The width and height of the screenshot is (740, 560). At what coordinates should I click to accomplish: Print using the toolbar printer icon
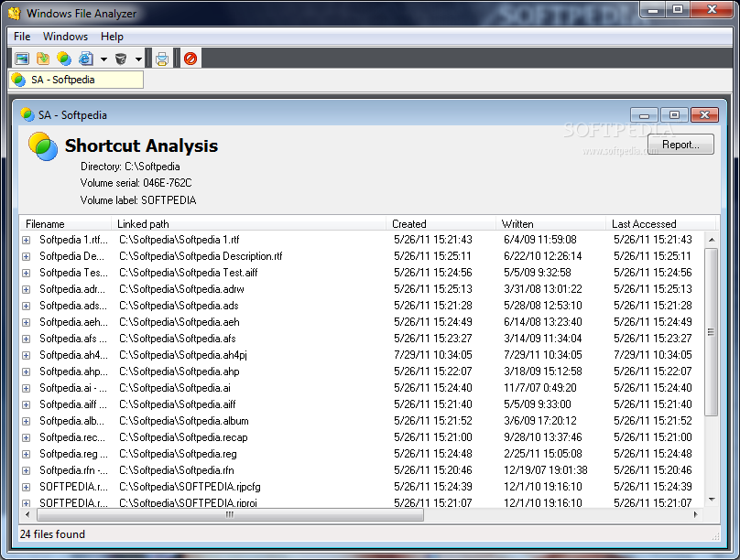pyautogui.click(x=162, y=59)
